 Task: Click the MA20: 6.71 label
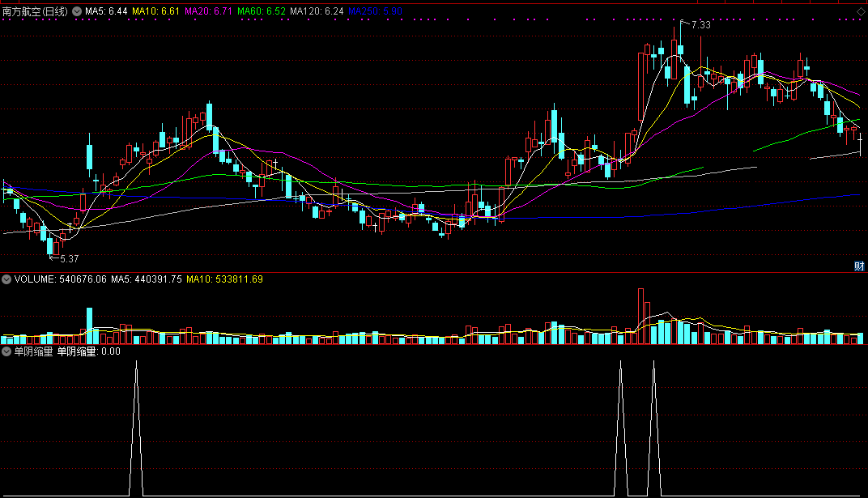[208, 11]
